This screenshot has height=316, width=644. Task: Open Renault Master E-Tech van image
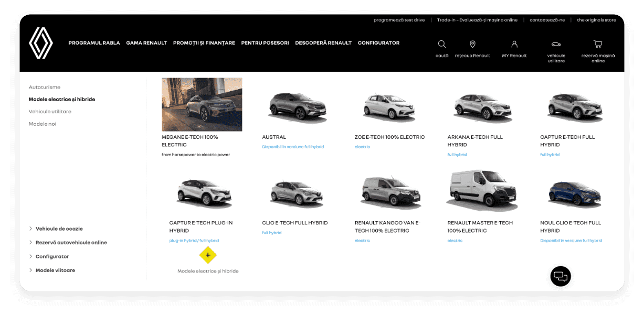[x=482, y=189]
